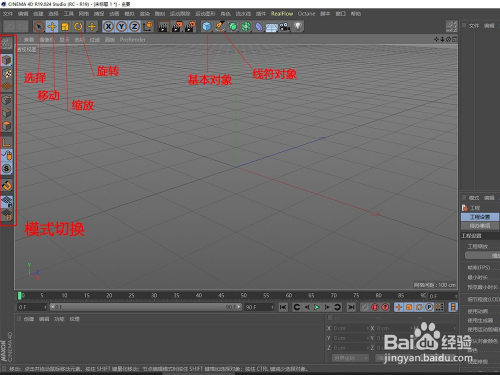Toggle the Z axis lock
The width and height of the screenshot is (500, 375).
[x=134, y=26]
